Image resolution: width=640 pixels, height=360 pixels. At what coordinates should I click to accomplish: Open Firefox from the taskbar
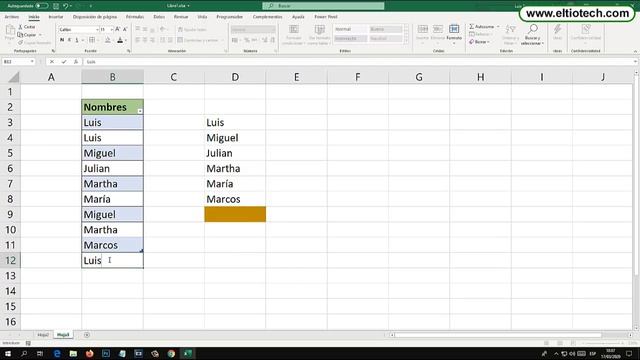click(89, 353)
